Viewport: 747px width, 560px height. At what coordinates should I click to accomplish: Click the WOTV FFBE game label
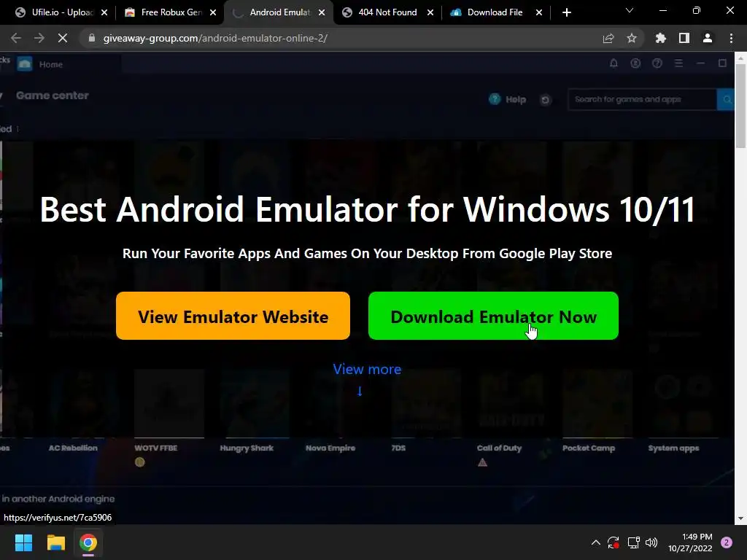click(156, 448)
